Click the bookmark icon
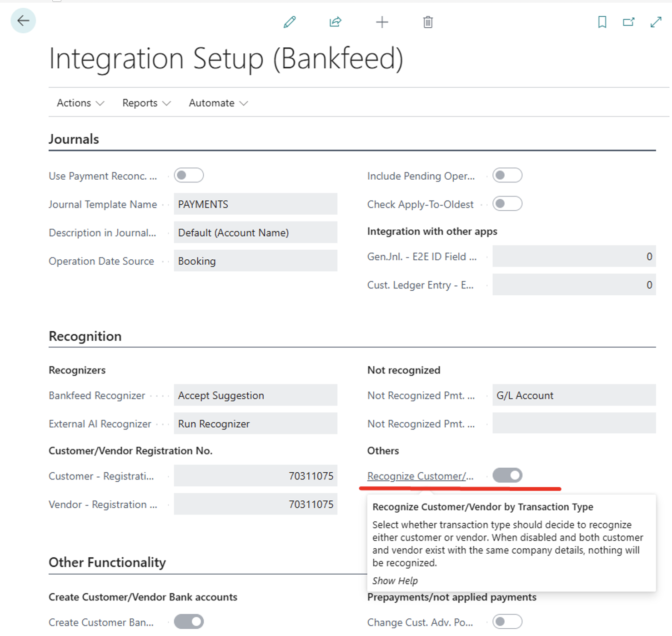 602,22
